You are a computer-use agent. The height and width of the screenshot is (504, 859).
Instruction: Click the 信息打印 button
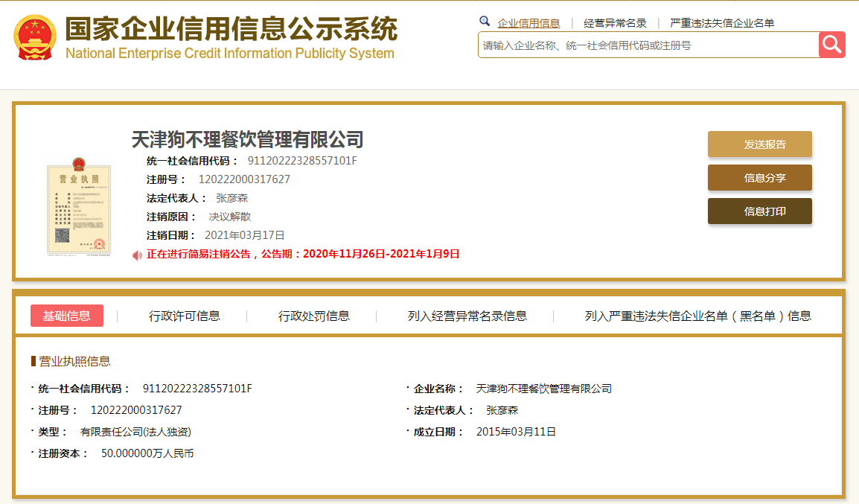coord(759,211)
